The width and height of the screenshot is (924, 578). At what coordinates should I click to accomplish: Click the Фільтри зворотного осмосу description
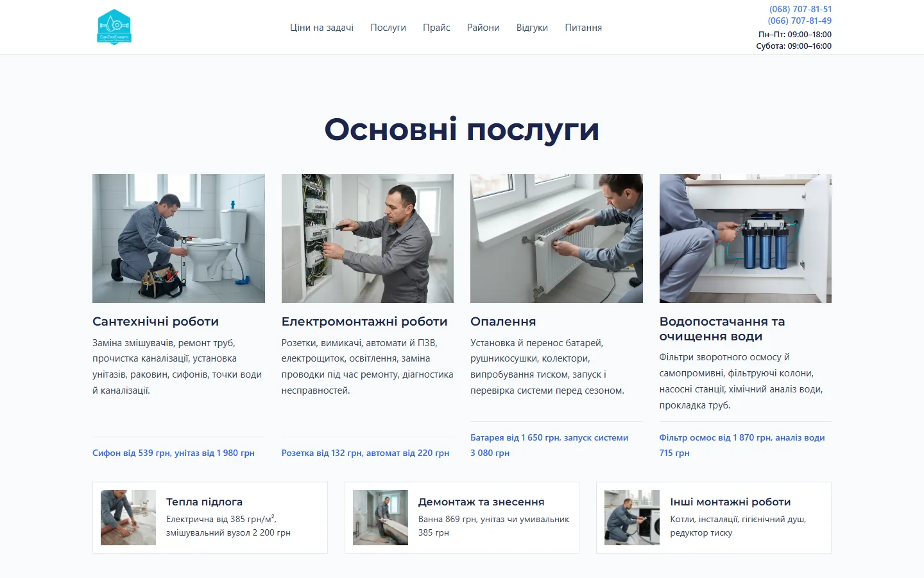coord(741,381)
